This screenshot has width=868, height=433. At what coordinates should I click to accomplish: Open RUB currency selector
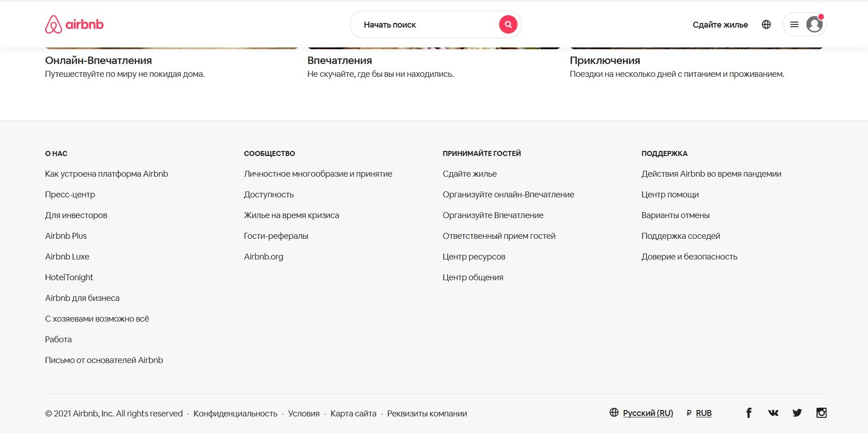703,413
